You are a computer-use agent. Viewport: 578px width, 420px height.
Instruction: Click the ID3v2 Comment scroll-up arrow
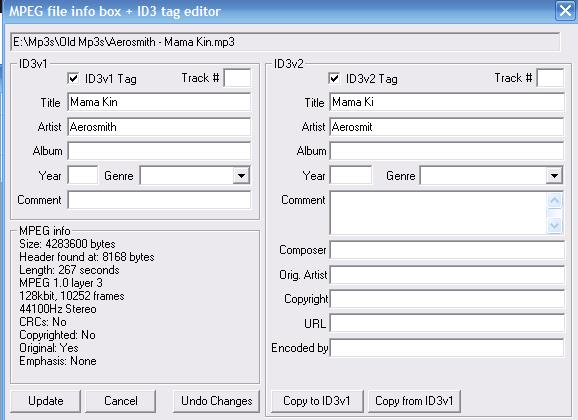point(555,201)
